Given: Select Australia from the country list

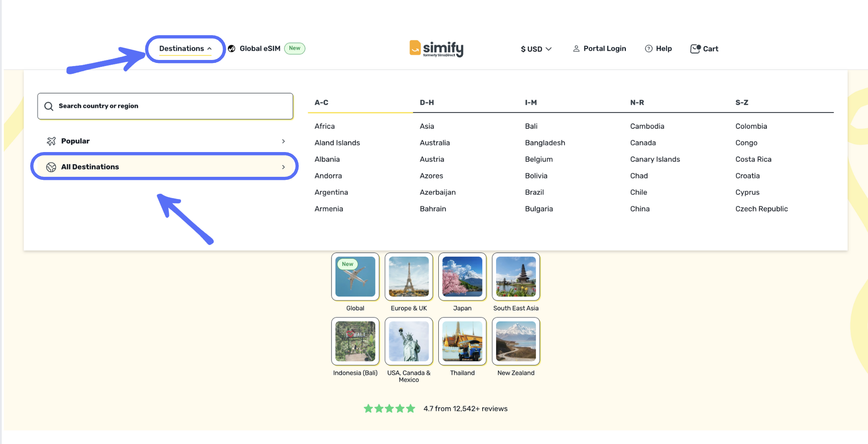Looking at the screenshot, I should pyautogui.click(x=434, y=143).
